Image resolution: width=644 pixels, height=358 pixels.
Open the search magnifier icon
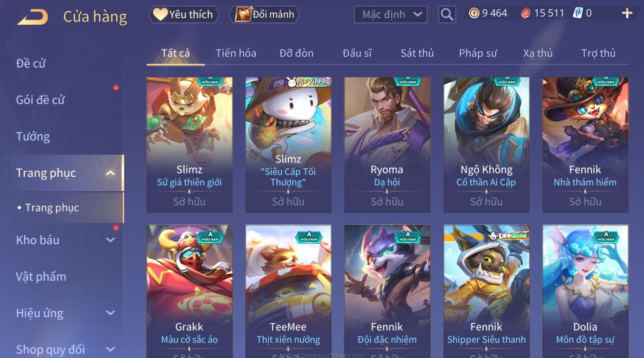(447, 14)
